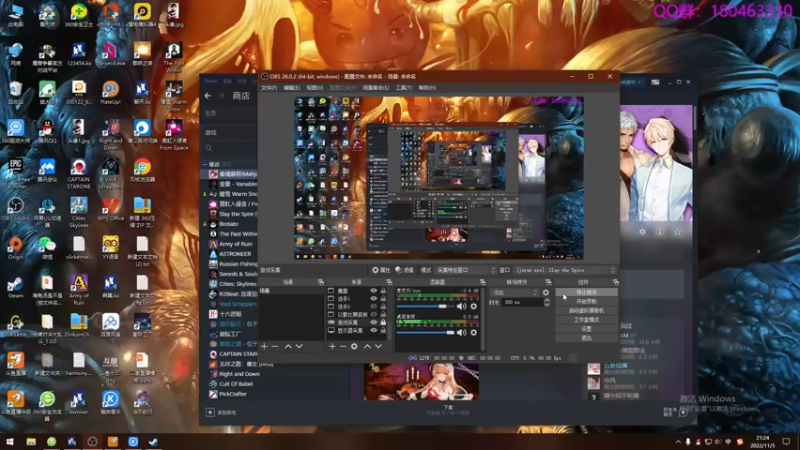This screenshot has width=800, height=450.
Task: Open source settings gear below sources list
Action: [x=354, y=346]
